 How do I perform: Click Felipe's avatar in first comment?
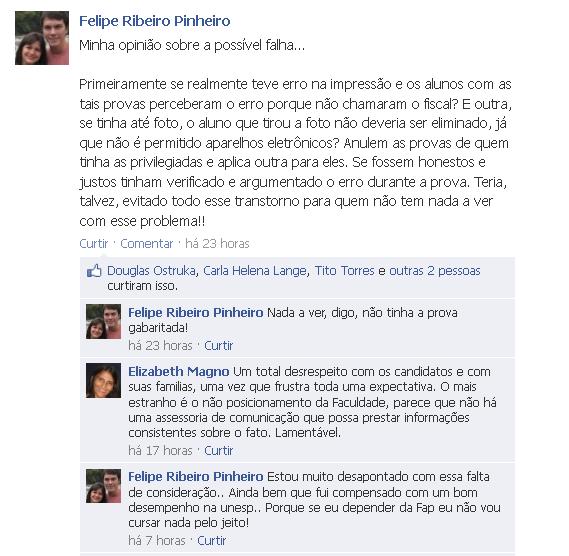103,322
